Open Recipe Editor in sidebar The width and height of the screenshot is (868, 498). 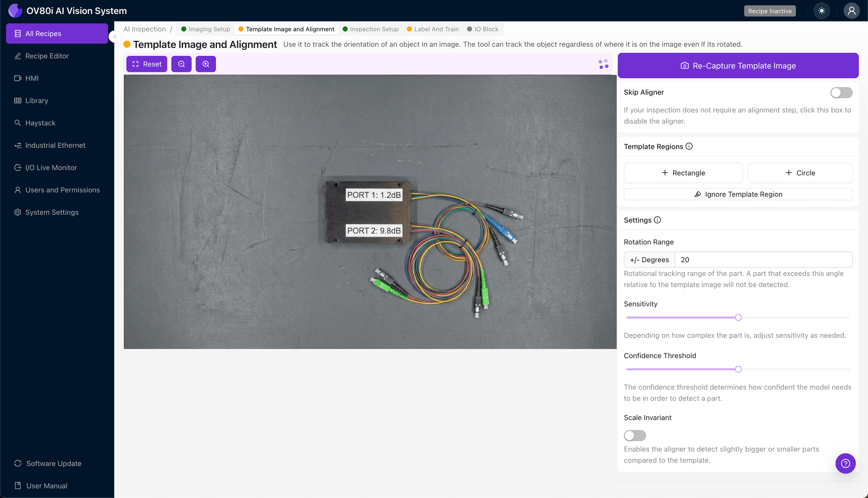pos(57,56)
